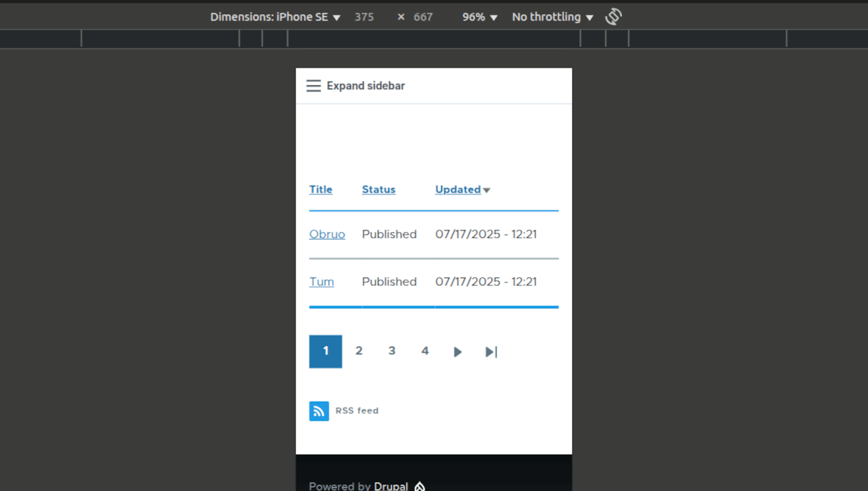
Task: Click the viewport width field showing 375
Action: tap(364, 16)
